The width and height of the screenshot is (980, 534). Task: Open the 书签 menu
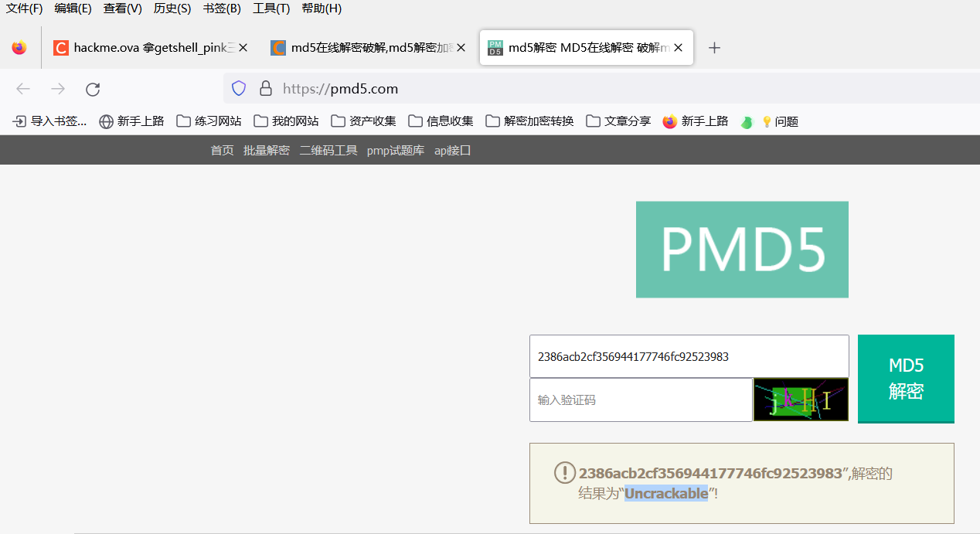point(221,9)
